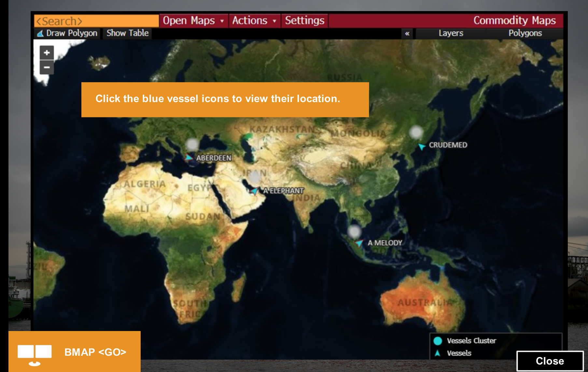Click the vessels cluster near Greece
This screenshot has width=588, height=372.
pos(192,144)
